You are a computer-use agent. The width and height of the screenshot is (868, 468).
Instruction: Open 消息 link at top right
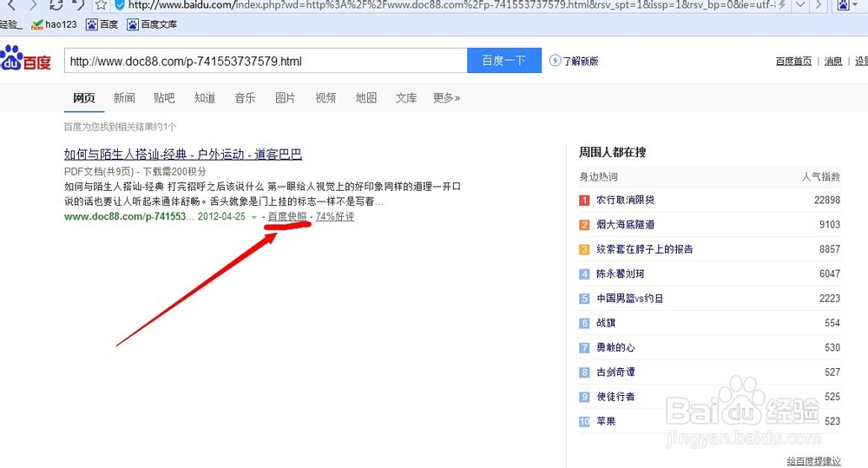click(833, 62)
